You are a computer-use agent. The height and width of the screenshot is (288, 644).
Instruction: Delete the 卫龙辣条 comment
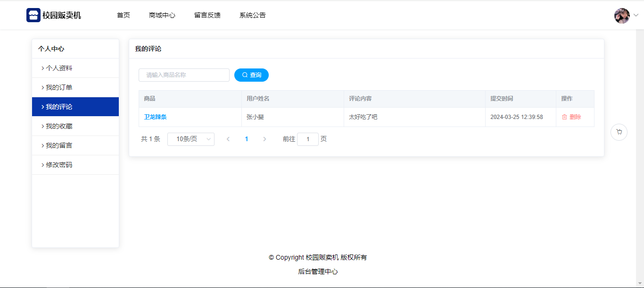(571, 117)
